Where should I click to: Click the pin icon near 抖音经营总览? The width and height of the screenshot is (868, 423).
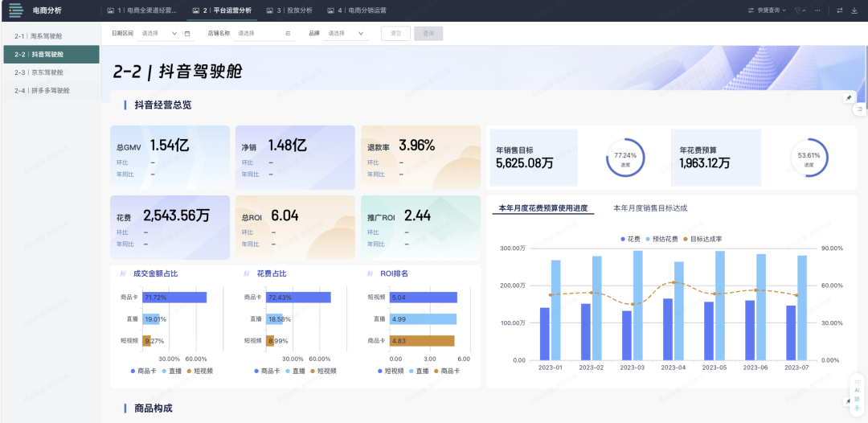(x=849, y=97)
